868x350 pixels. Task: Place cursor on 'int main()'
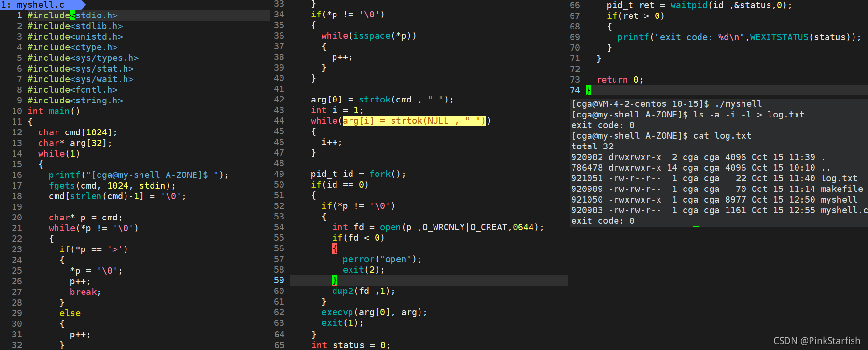click(54, 111)
